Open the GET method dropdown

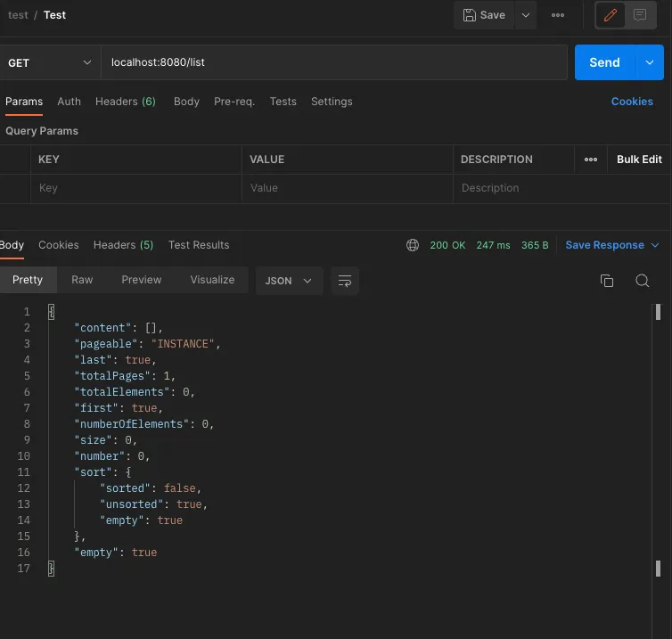pos(49,63)
